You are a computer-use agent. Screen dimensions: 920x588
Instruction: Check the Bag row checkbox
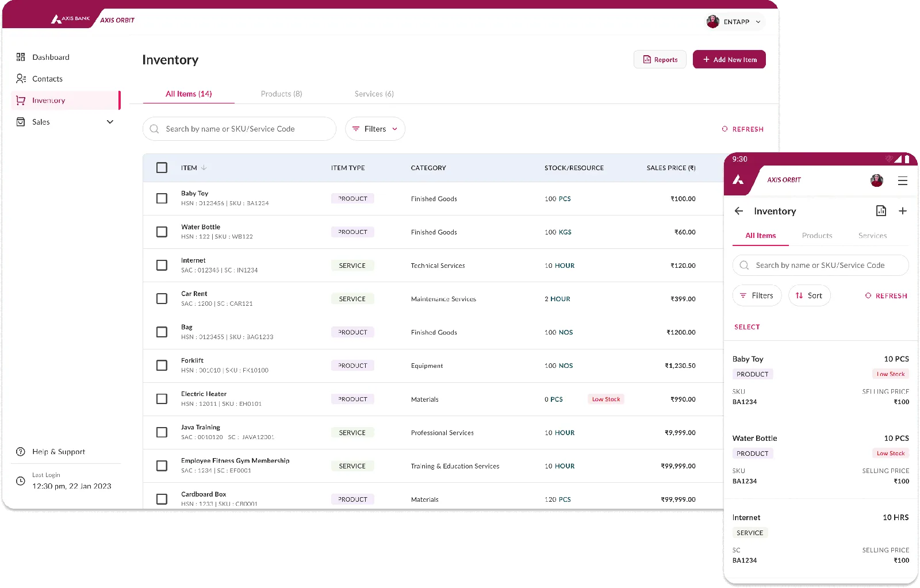coord(162,332)
